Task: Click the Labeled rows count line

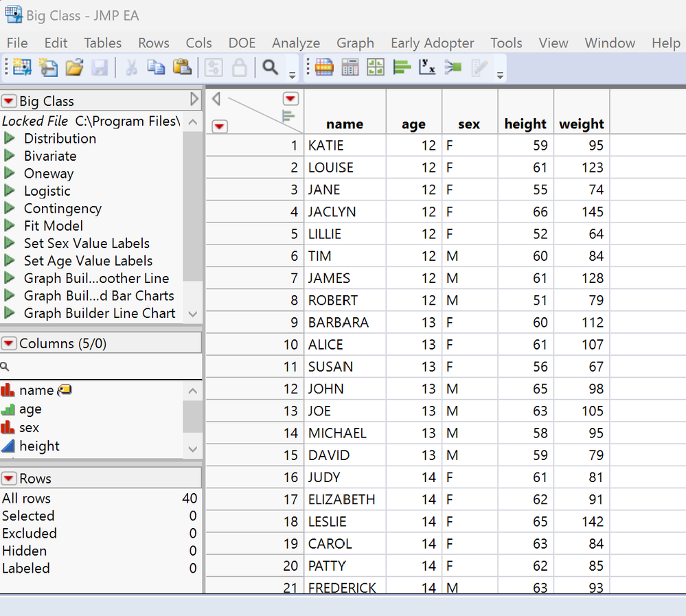Action: coord(100,569)
